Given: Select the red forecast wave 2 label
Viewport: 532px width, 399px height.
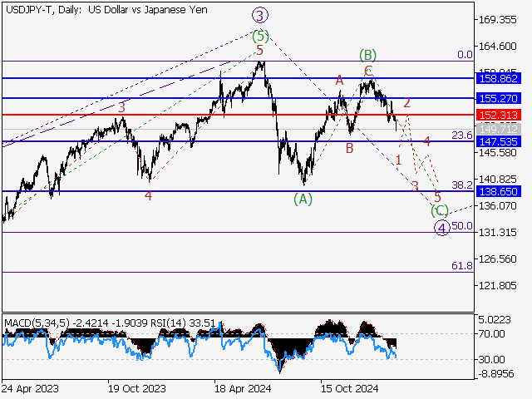Looking at the screenshot, I should point(406,103).
